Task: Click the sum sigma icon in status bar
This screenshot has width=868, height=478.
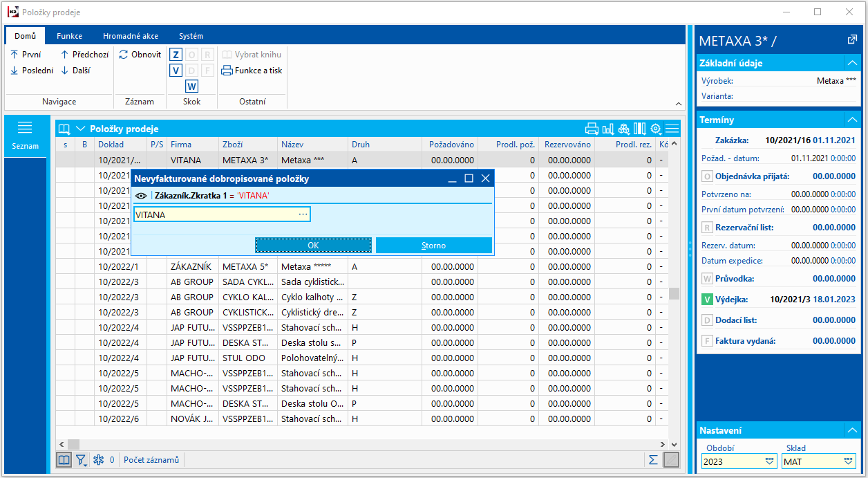Action: click(653, 460)
